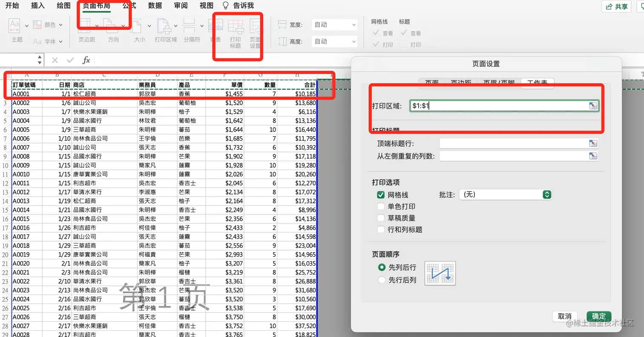
Task: Open the 主题 themes gallery icon
Action: [15, 26]
